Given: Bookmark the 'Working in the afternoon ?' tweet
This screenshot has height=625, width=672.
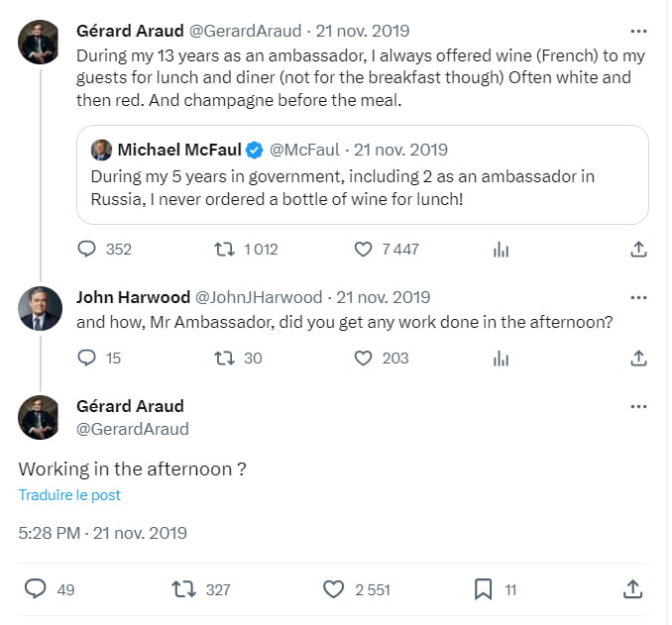Looking at the screenshot, I should [x=483, y=589].
